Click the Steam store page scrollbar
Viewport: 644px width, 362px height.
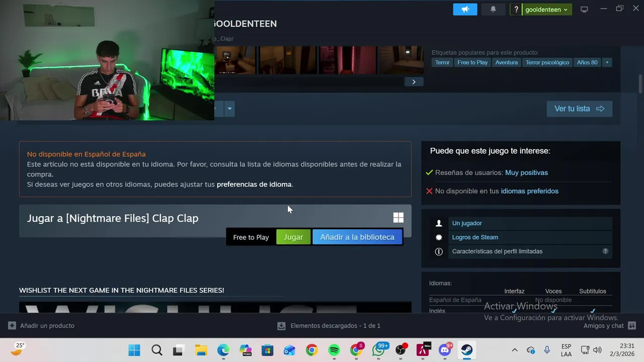(x=640, y=84)
